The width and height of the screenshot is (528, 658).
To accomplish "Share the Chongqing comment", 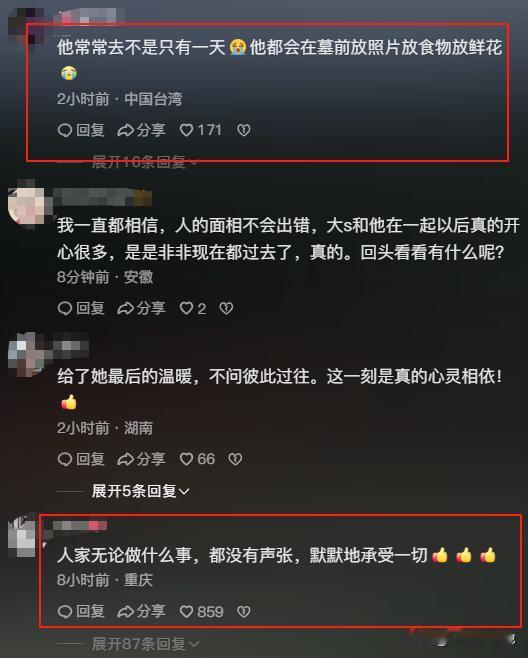I will click(141, 611).
